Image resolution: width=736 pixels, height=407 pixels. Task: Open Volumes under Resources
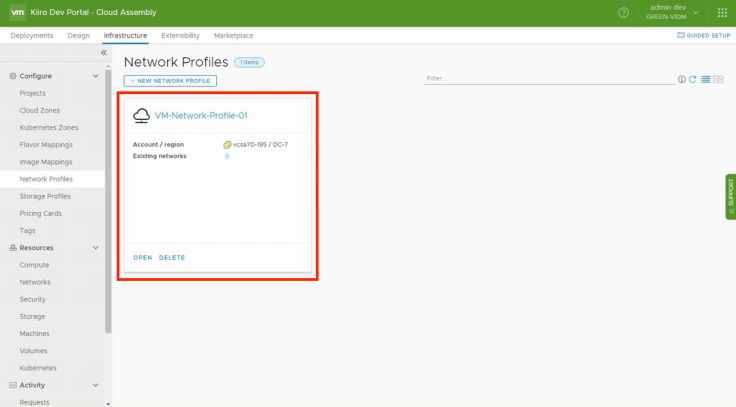click(x=33, y=351)
